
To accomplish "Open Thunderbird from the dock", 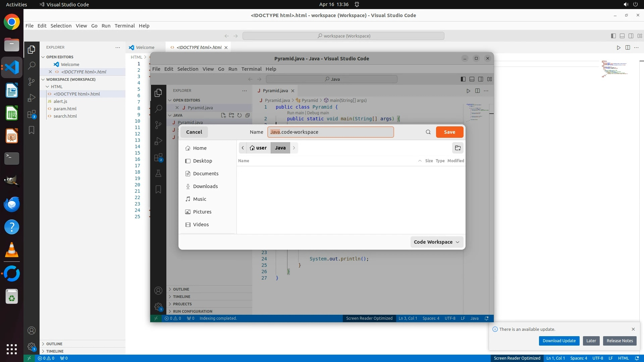I will pos(12,204).
